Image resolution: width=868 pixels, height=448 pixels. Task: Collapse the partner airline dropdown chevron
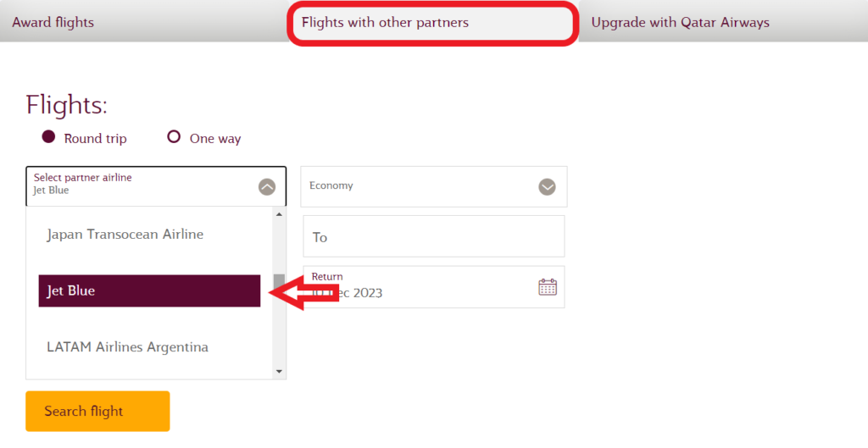[x=267, y=187]
